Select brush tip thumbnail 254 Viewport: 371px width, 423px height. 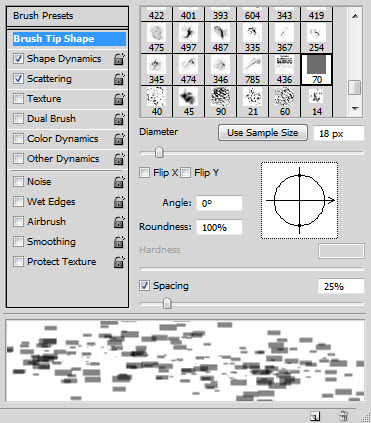pyautogui.click(x=316, y=38)
